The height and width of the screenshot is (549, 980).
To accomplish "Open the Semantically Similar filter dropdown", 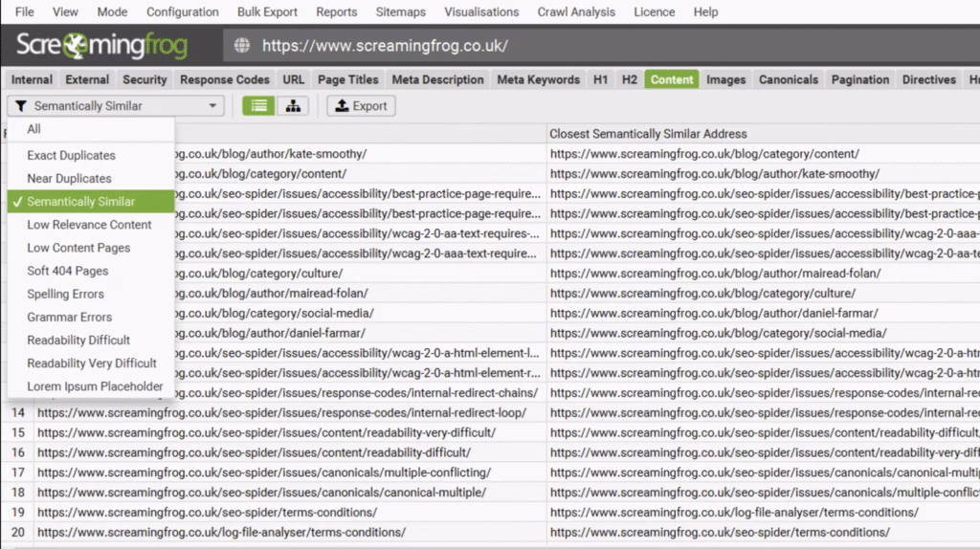I will [115, 106].
